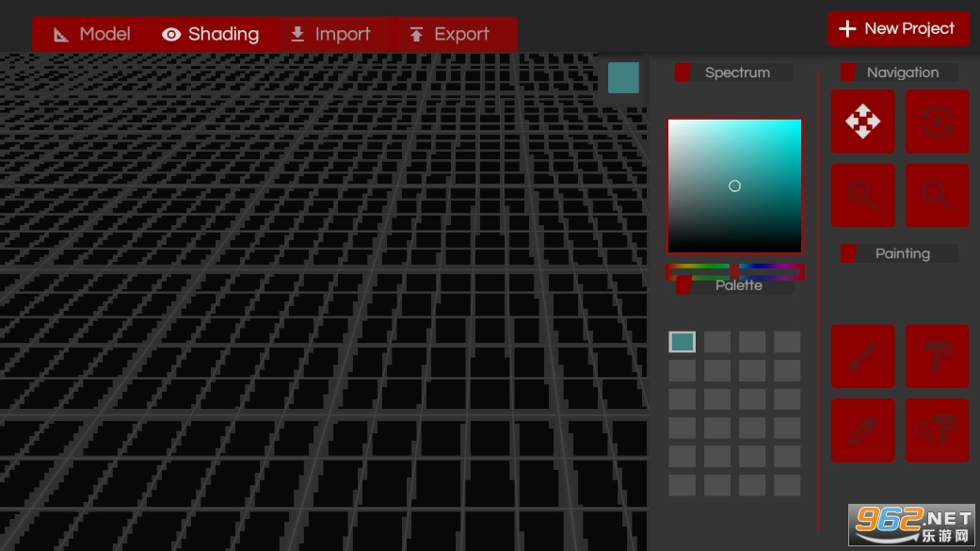Pick a shade in the spectrum color field
Image resolution: width=980 pixels, height=551 pixels.
pos(734,186)
